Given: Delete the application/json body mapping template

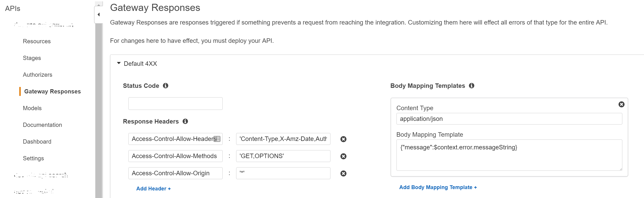Looking at the screenshot, I should coord(621,104).
